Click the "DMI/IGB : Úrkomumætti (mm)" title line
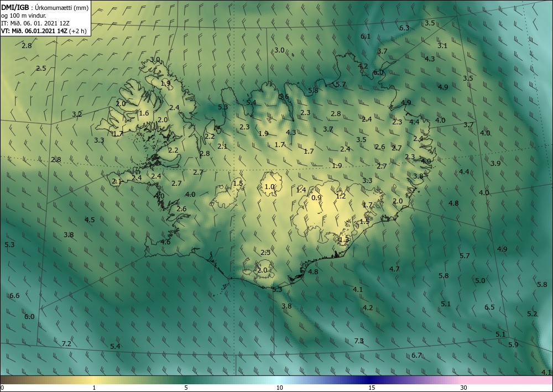 (x=45, y=7)
